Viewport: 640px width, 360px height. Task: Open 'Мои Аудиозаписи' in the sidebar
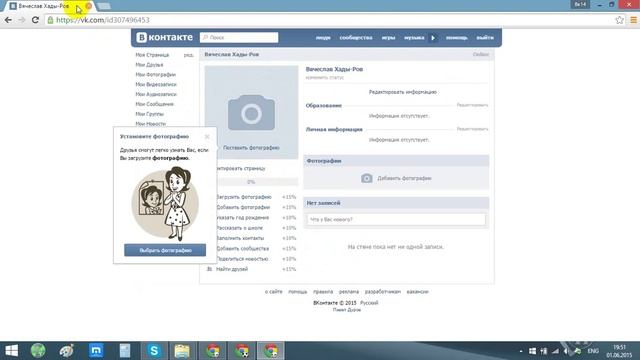coord(156,94)
